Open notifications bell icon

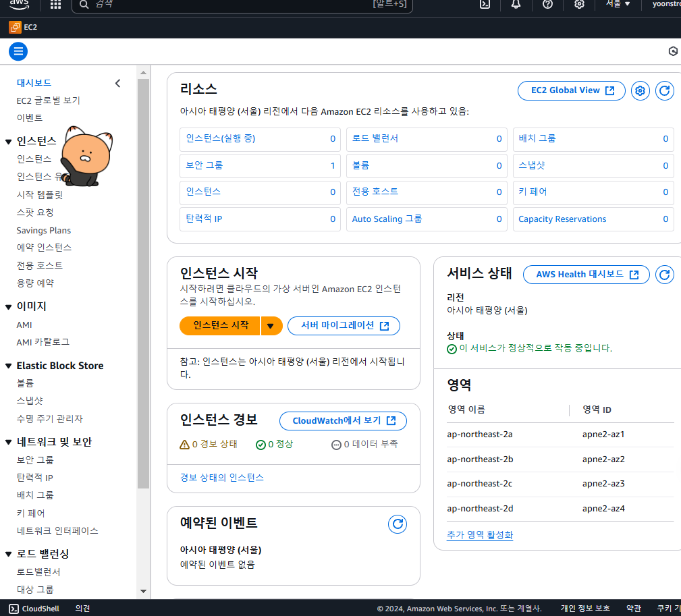(516, 4)
